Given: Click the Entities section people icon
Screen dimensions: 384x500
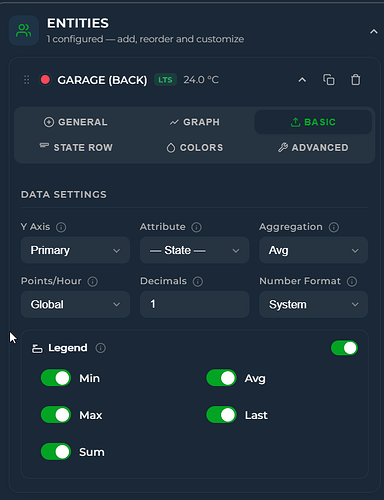Looking at the screenshot, I should [24, 30].
